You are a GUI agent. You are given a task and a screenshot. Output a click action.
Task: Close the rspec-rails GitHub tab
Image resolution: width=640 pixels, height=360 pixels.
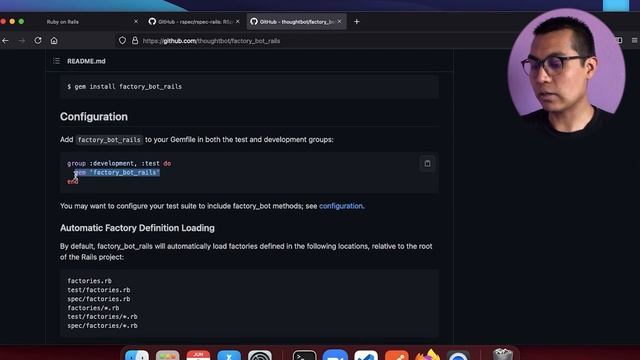coord(238,21)
